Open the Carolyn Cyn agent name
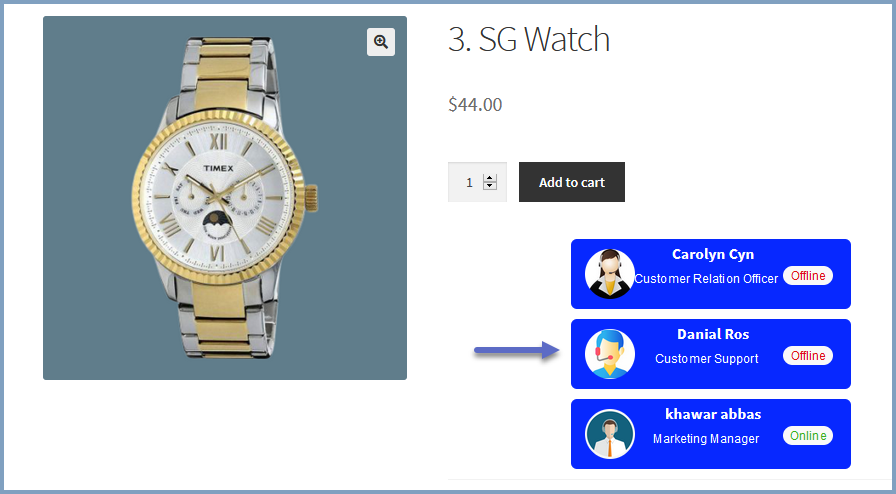Screen dimensions: 896x494 (x=713, y=254)
